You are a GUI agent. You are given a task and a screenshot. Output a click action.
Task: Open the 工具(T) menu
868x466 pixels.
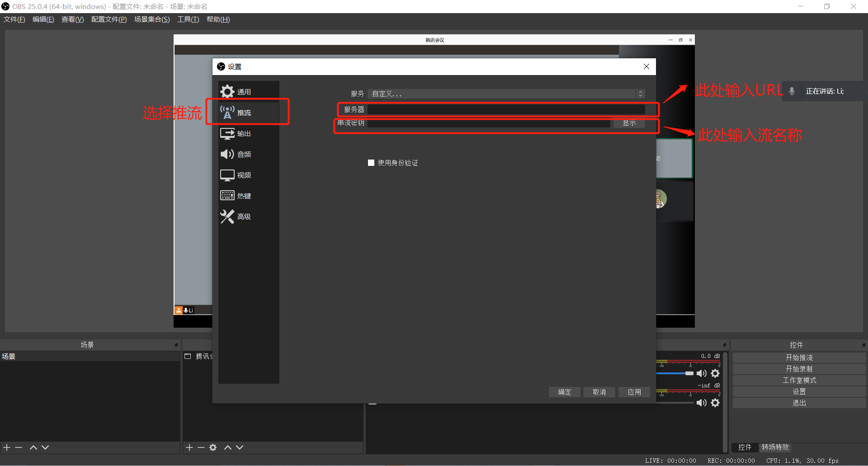pos(188,19)
